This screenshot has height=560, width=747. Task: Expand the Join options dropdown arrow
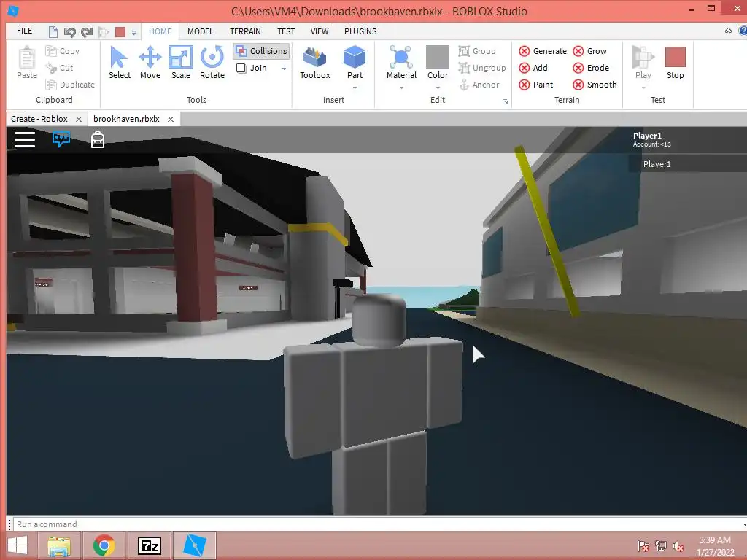tap(284, 69)
